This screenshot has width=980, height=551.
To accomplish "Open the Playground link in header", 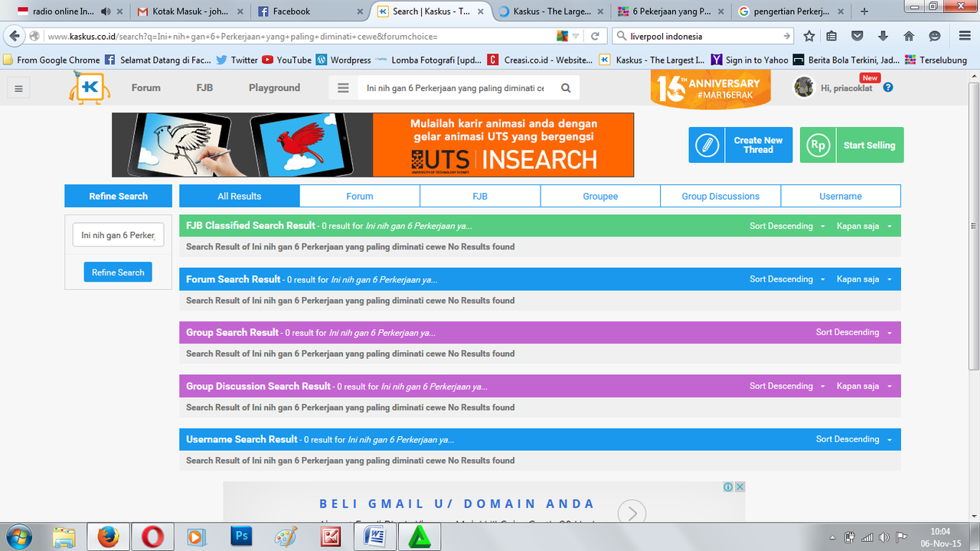I will pos(274,88).
